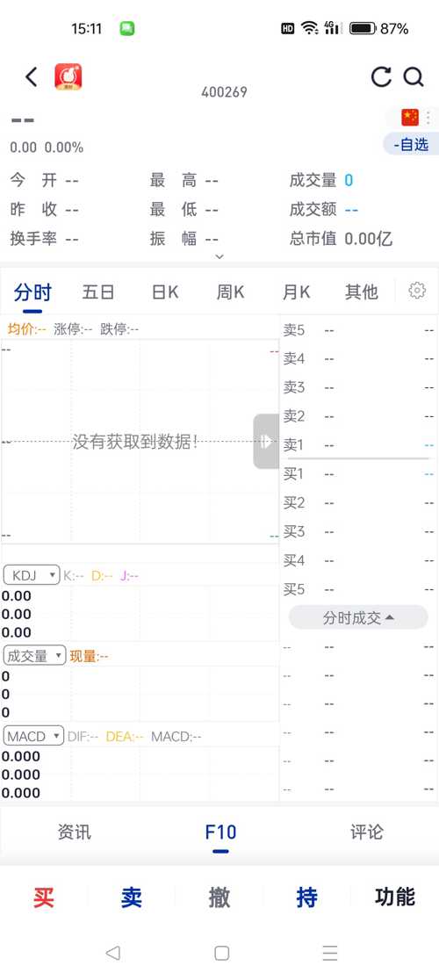The width and height of the screenshot is (439, 980).
Task: Open the KDJ indicator dropdown
Action: (x=32, y=575)
